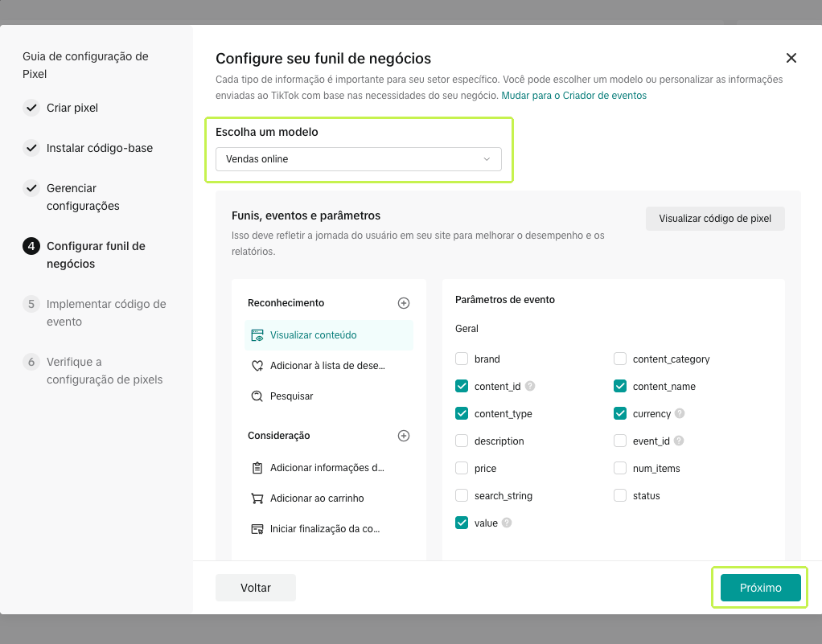
Task: Click the clipboard icon for Adicionar informações
Action: tap(257, 468)
